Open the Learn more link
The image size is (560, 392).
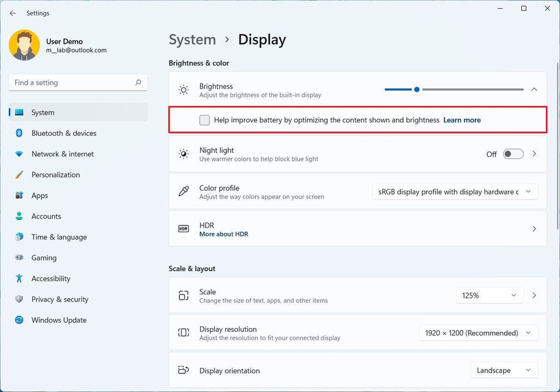coord(462,120)
